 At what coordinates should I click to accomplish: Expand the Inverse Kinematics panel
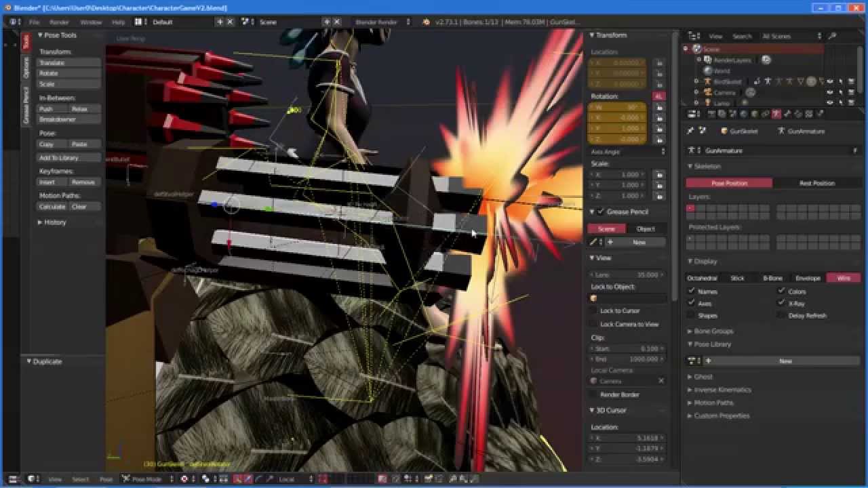pos(719,390)
